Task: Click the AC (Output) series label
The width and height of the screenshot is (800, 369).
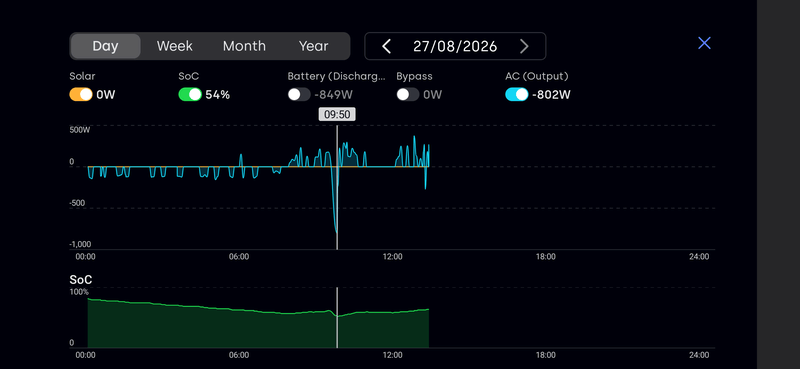Action: pos(537,77)
